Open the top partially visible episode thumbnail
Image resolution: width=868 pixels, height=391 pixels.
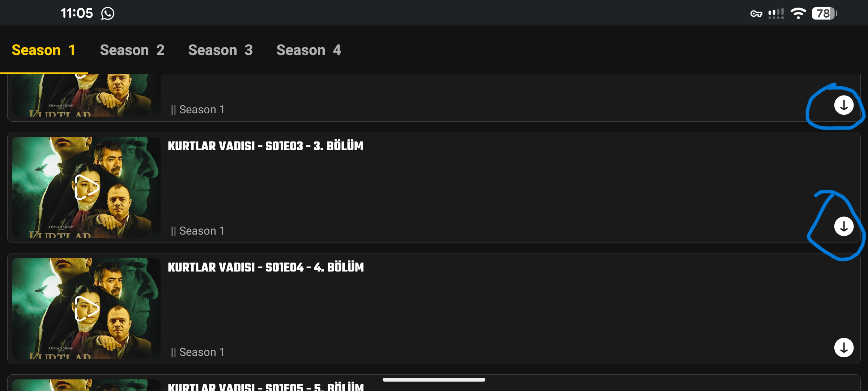pos(86,95)
